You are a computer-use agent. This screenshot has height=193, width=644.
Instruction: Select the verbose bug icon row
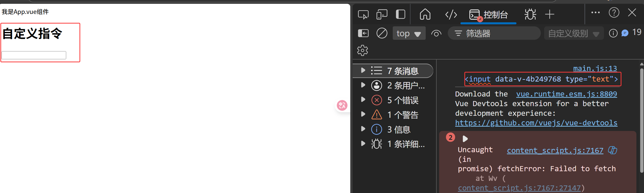click(x=377, y=144)
